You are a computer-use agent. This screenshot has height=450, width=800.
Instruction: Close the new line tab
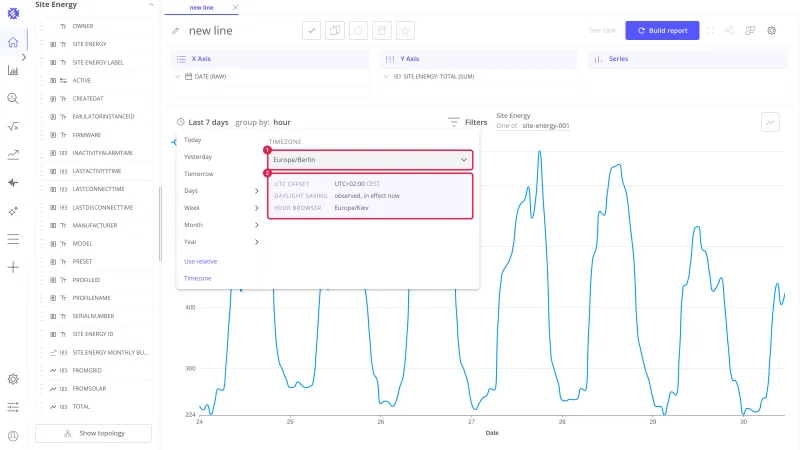(235, 8)
